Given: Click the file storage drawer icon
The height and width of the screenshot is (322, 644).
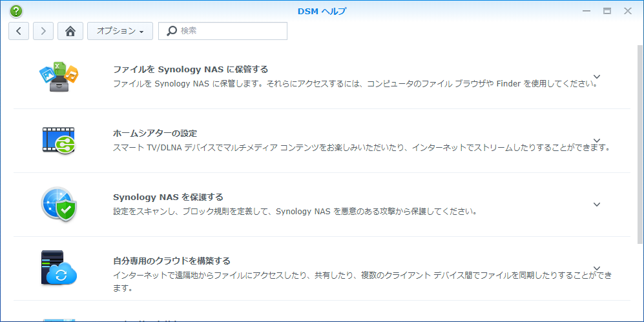Looking at the screenshot, I should 59,77.
